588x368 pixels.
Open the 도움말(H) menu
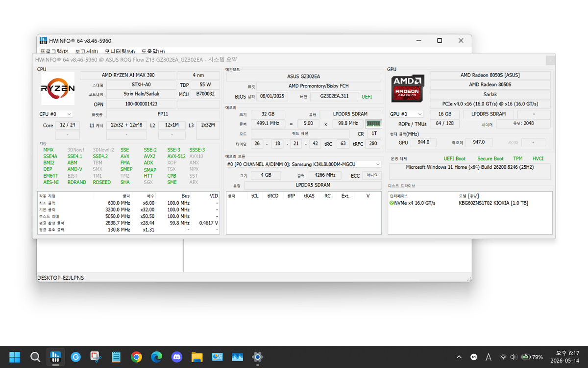point(153,51)
